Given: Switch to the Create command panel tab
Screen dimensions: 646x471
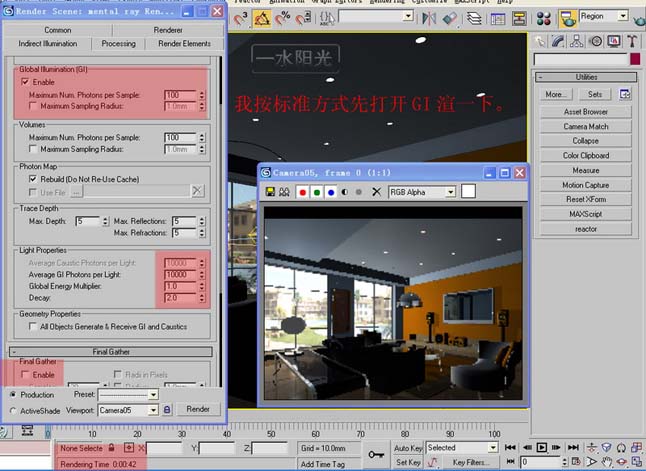Looking at the screenshot, I should coord(539,41).
